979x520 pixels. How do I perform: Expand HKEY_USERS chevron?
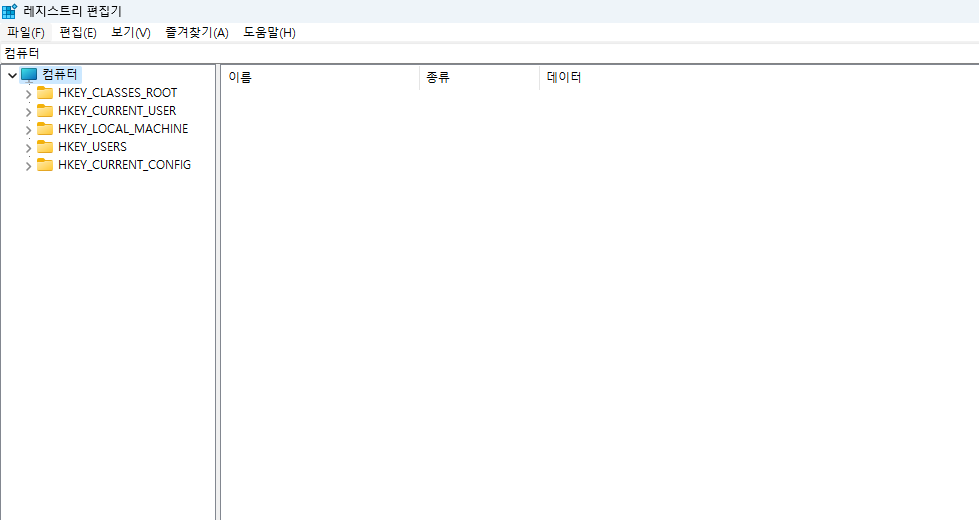pos(28,148)
